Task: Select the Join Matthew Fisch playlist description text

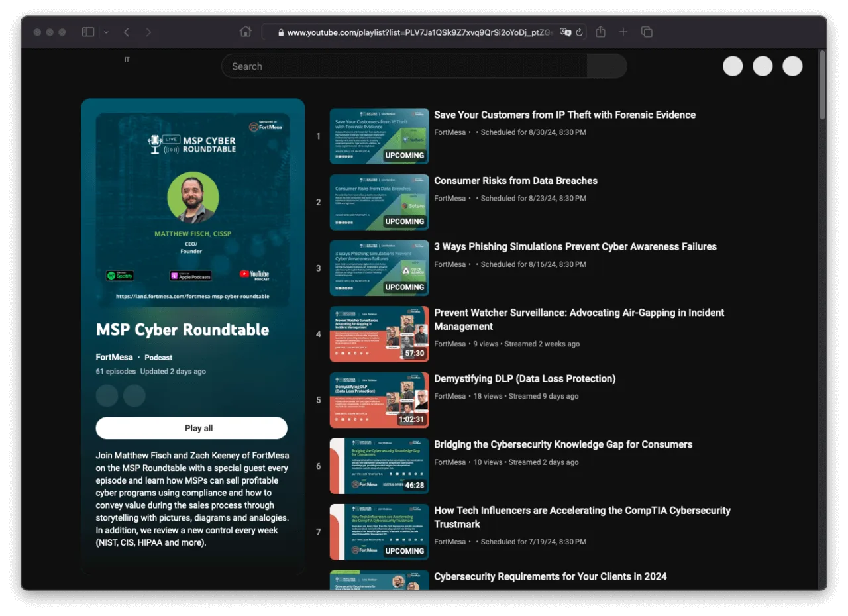Action: 192,499
